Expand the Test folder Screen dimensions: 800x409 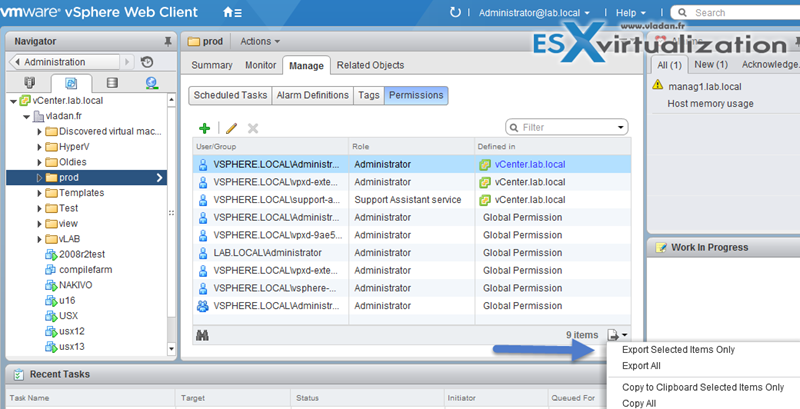pyautogui.click(x=40, y=209)
